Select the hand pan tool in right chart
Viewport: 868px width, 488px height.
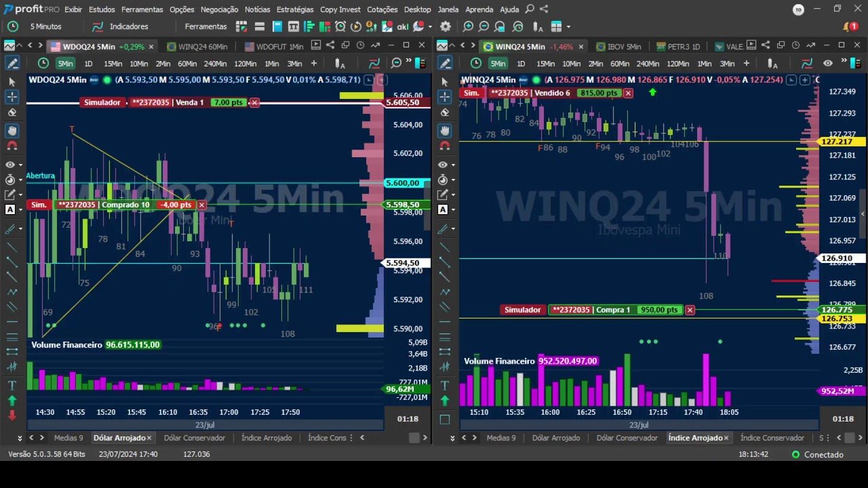[x=445, y=130]
